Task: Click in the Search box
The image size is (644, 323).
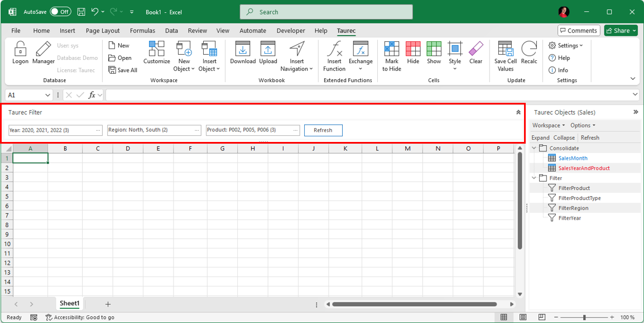Action: pyautogui.click(x=326, y=12)
